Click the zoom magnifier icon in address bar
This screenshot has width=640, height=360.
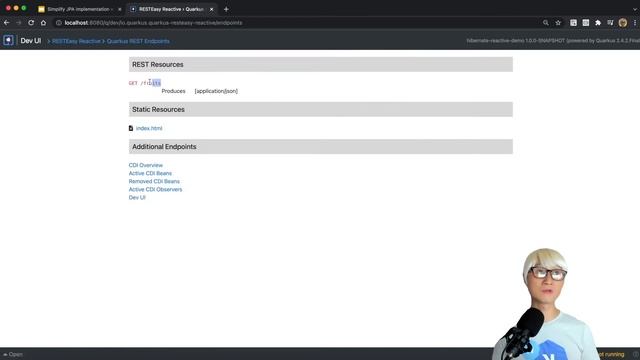546,23
